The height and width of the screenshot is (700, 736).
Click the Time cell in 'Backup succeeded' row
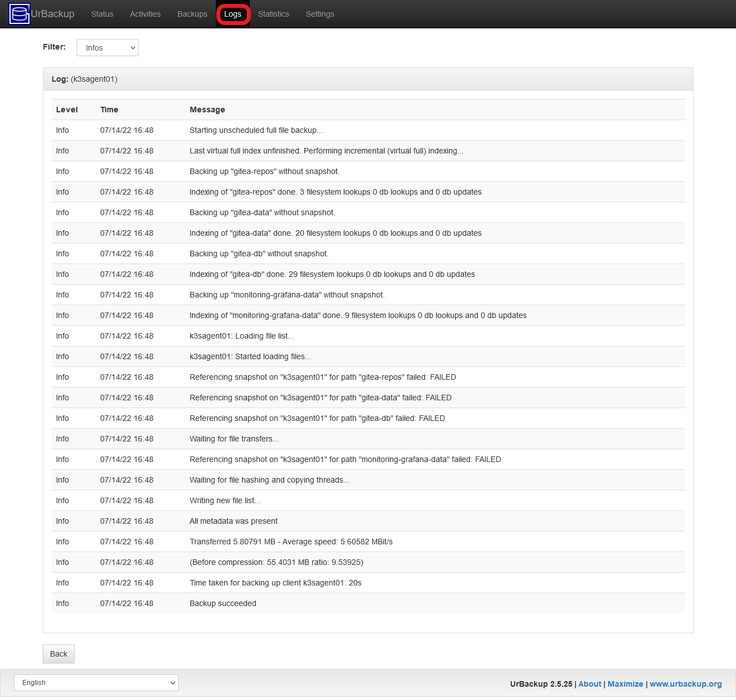coord(127,603)
